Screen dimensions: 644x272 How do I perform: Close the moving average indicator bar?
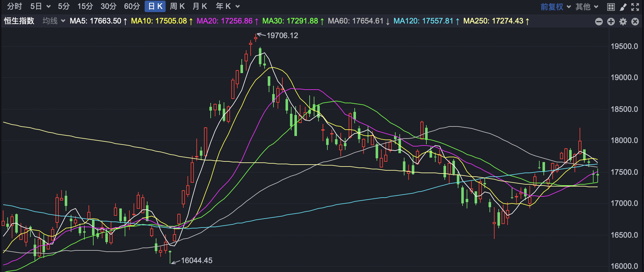[x=635, y=21]
